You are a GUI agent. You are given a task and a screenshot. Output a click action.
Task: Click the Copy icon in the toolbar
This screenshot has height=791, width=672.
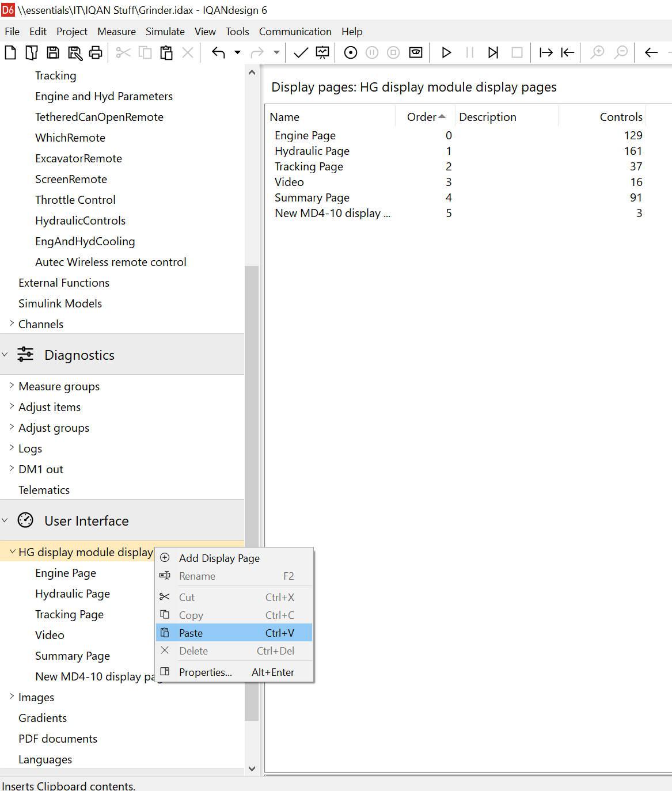(145, 53)
